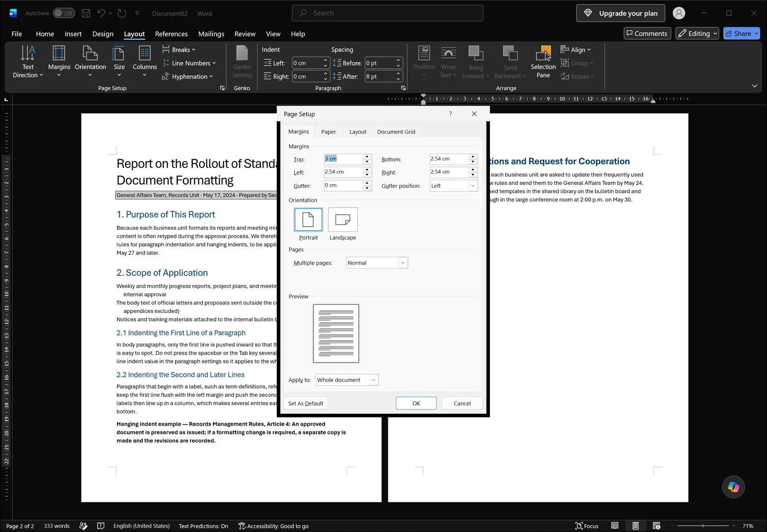Switch to the Layout dialog tab
This screenshot has width=767, height=532.
pos(358,132)
